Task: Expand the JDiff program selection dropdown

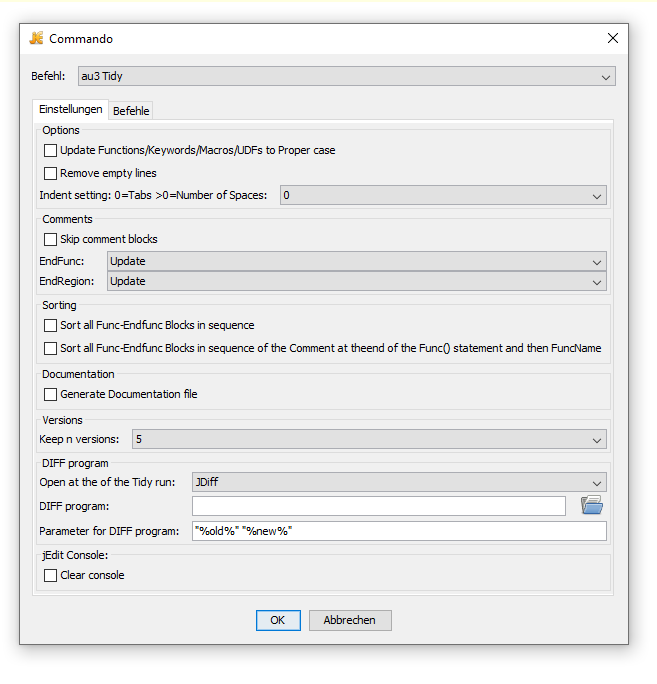Action: [399, 483]
